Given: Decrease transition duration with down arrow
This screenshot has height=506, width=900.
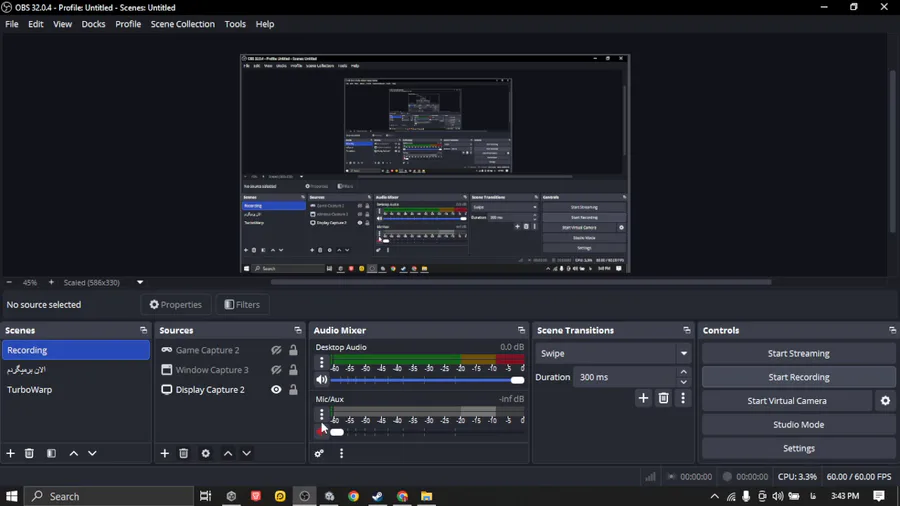Looking at the screenshot, I should tap(684, 382).
